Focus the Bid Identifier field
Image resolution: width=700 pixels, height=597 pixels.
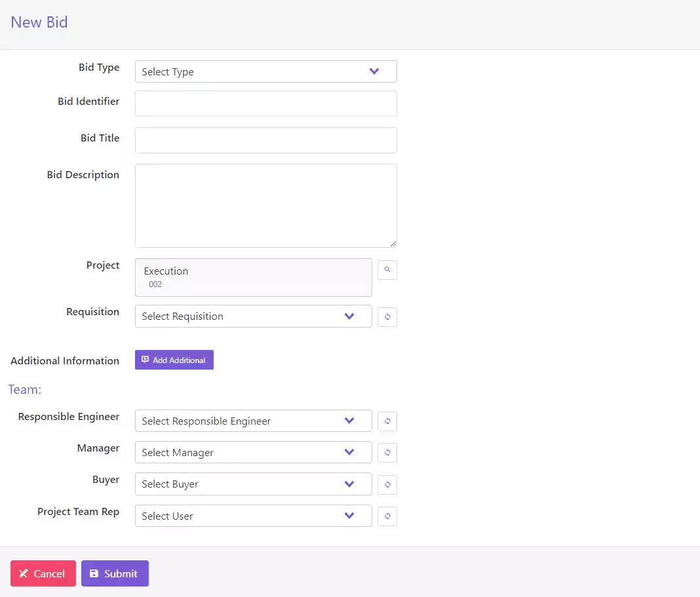tap(265, 104)
